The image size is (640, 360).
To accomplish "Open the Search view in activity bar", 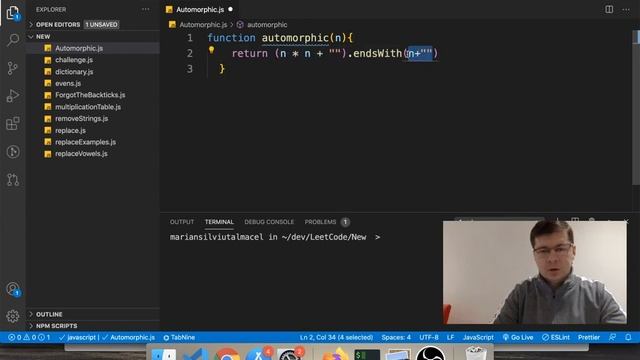I will pos(13,40).
